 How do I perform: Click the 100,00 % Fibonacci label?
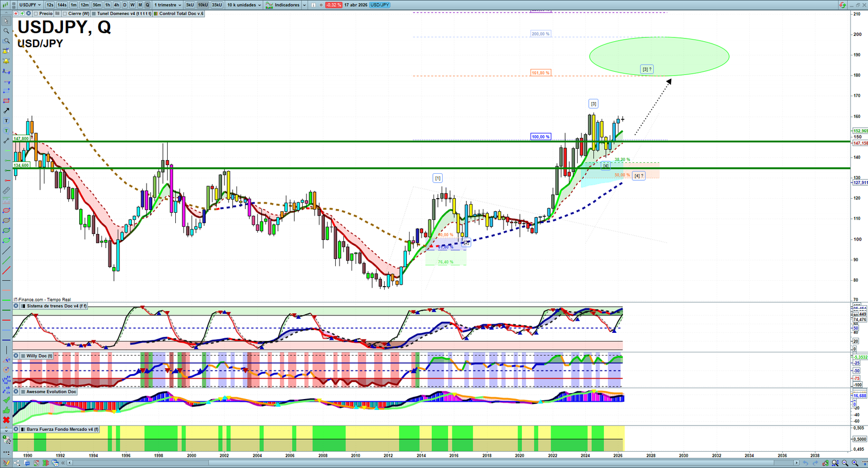pos(541,137)
